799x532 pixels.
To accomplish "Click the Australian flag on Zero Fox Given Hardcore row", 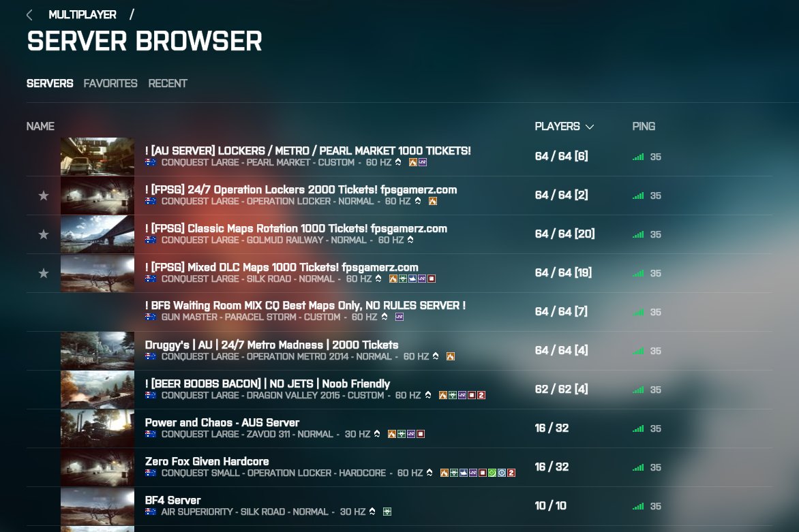I will [x=150, y=473].
